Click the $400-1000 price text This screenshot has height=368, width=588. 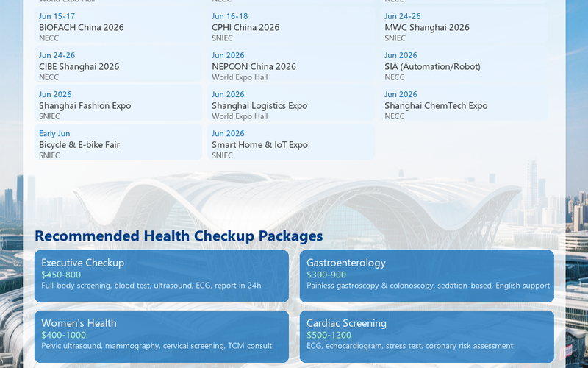coord(64,335)
